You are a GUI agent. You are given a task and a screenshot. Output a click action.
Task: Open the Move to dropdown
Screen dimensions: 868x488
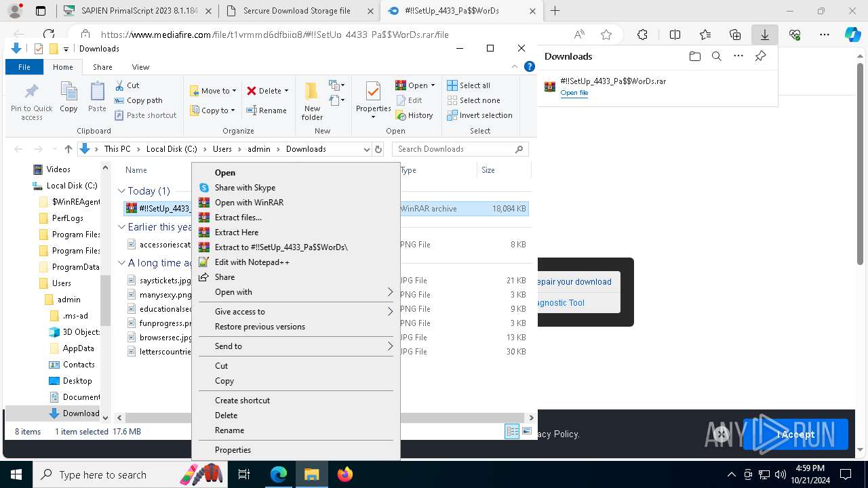[x=214, y=90]
